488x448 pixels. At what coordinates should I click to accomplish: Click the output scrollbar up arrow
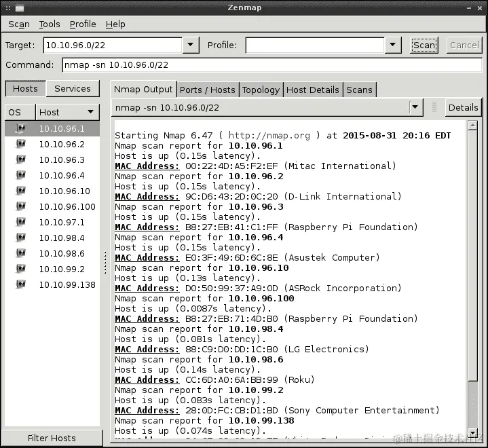point(473,126)
